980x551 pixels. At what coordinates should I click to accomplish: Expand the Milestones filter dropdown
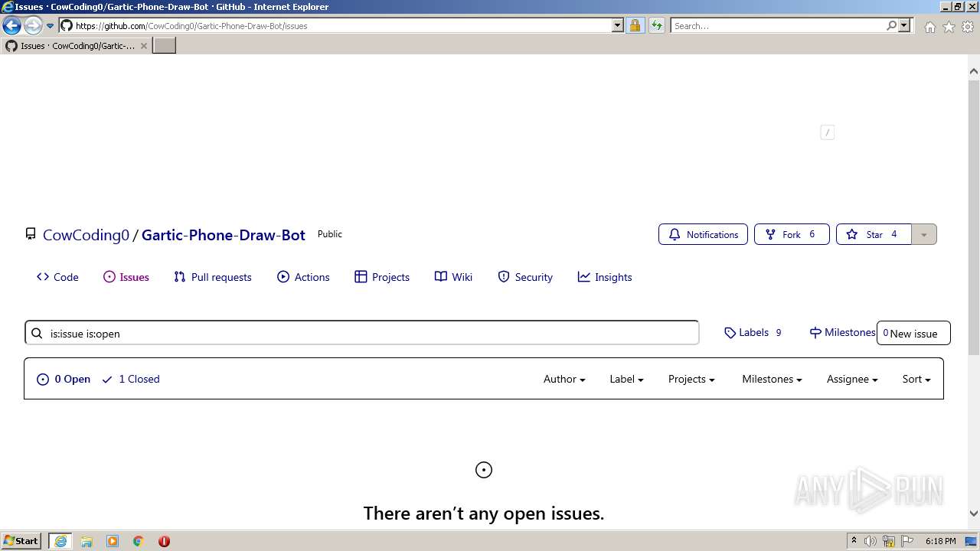point(772,379)
